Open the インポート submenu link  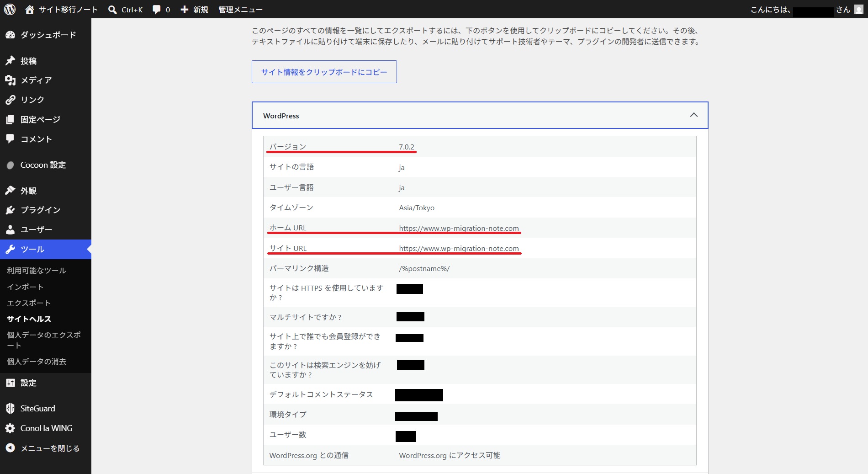click(25, 287)
